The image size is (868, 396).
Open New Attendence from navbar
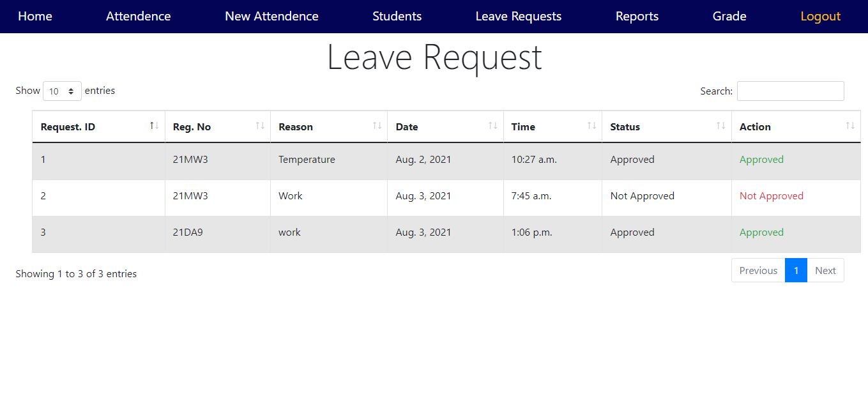(271, 17)
